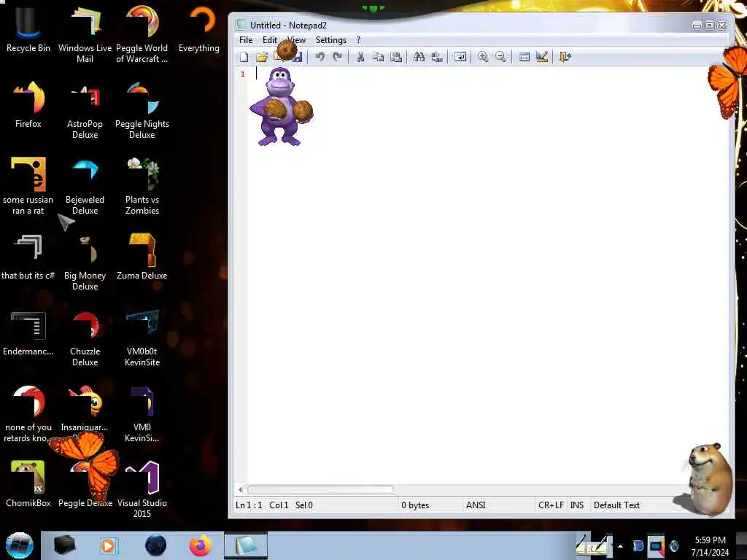Select the 'that but its c#' desktop icon

[28, 257]
